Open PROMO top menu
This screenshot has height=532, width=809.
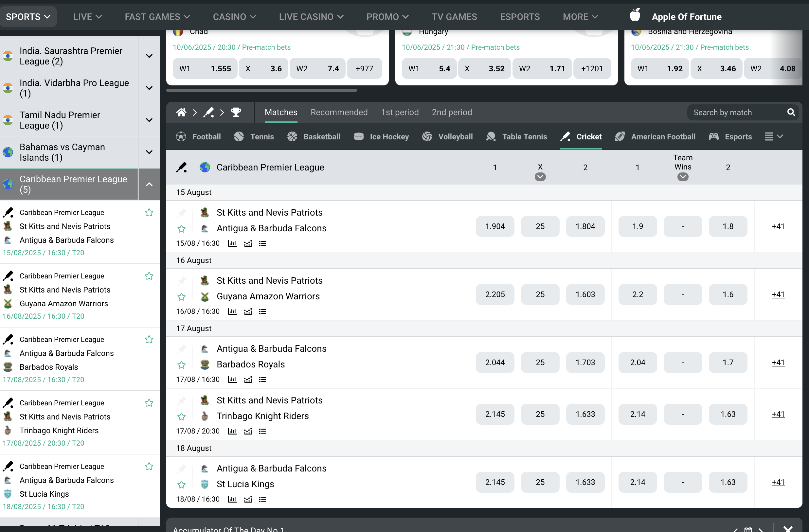[387, 17]
